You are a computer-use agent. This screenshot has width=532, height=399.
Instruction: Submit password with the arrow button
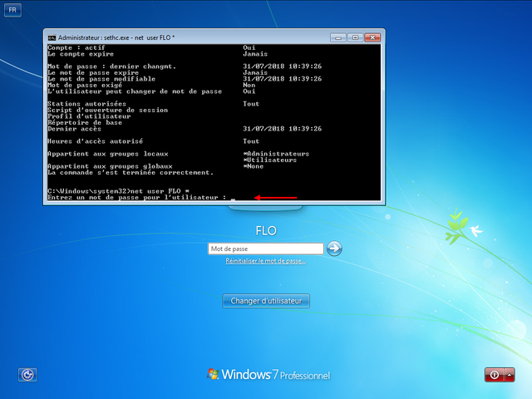tap(334, 249)
